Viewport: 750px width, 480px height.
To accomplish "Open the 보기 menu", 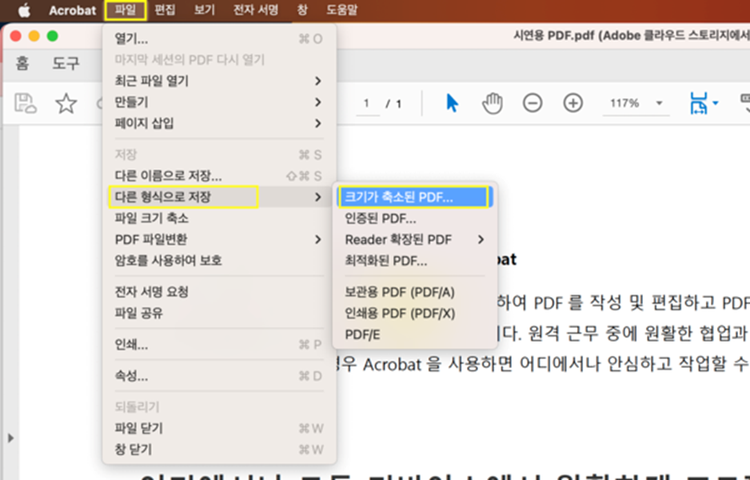I will [x=204, y=10].
